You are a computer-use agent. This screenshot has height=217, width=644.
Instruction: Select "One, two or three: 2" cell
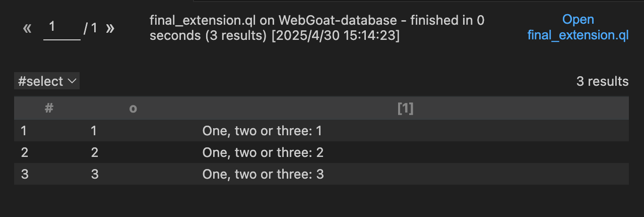[x=262, y=153]
